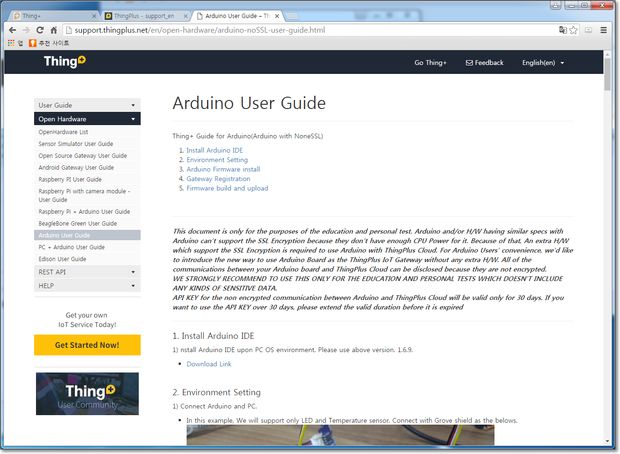Reload the page with the refresh icon
Viewport: 620px width, 454px height.
coord(40,30)
